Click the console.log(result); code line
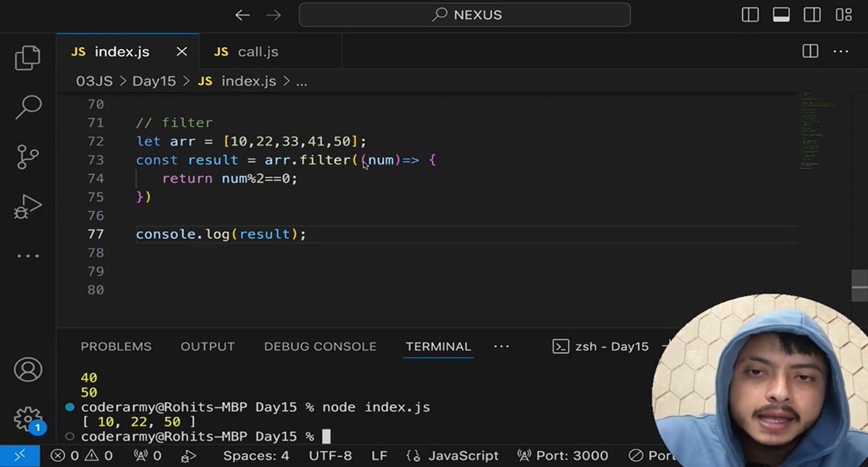This screenshot has height=467, width=868. coord(221,234)
